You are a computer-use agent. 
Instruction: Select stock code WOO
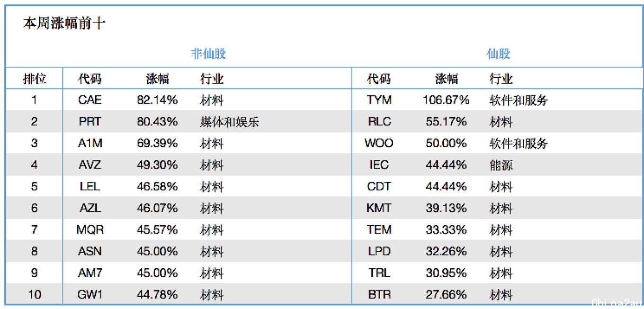point(379,143)
